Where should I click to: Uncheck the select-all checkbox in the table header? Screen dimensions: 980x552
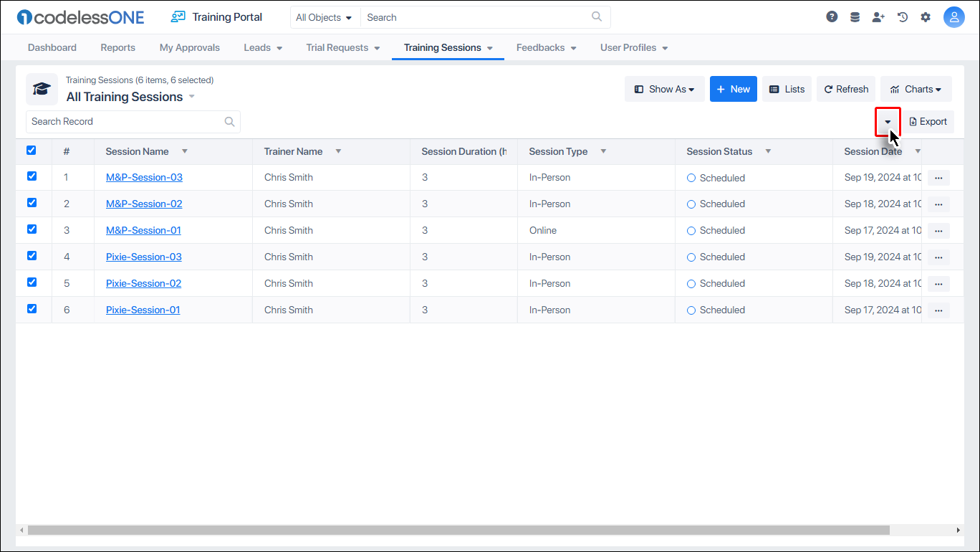coord(31,151)
